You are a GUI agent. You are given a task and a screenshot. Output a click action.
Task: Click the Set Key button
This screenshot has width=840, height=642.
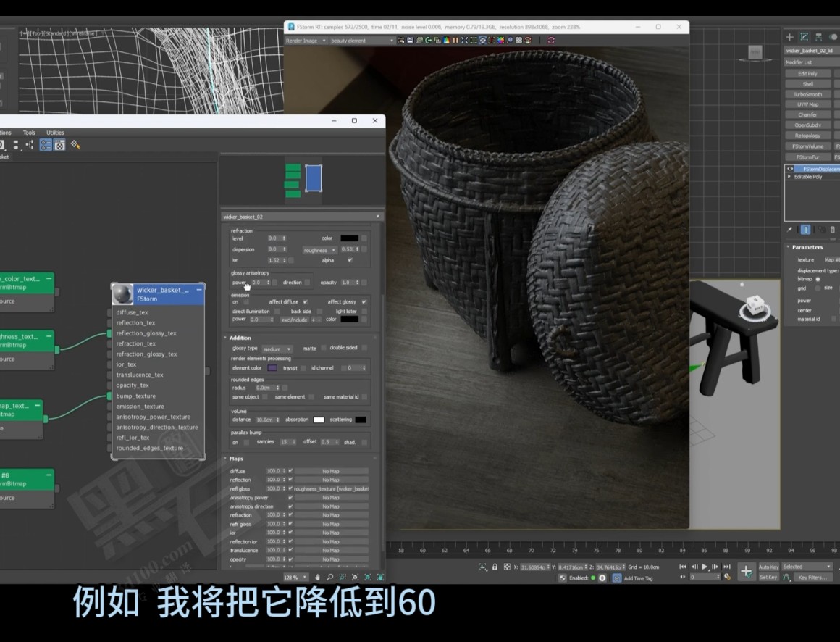[768, 578]
